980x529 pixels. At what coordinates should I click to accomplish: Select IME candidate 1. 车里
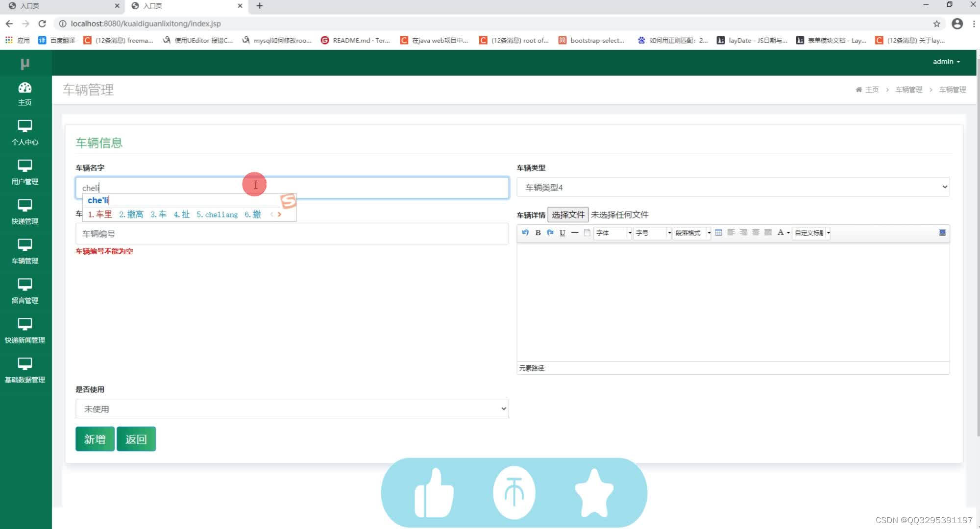pos(100,215)
